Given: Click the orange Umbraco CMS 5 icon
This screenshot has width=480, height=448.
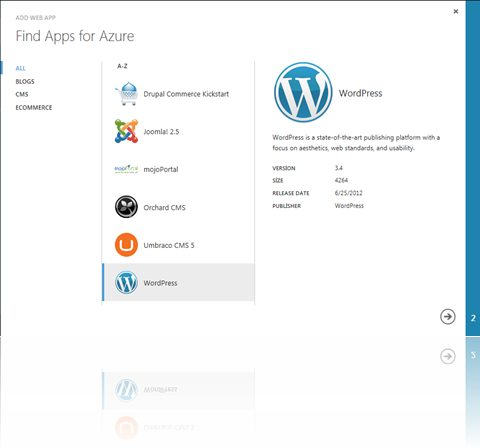Looking at the screenshot, I should (x=126, y=245).
